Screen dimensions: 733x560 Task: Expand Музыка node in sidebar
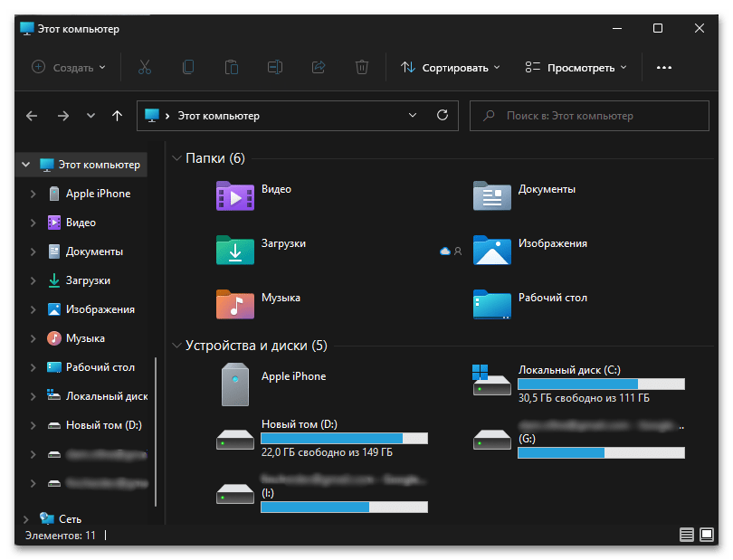pyautogui.click(x=33, y=338)
